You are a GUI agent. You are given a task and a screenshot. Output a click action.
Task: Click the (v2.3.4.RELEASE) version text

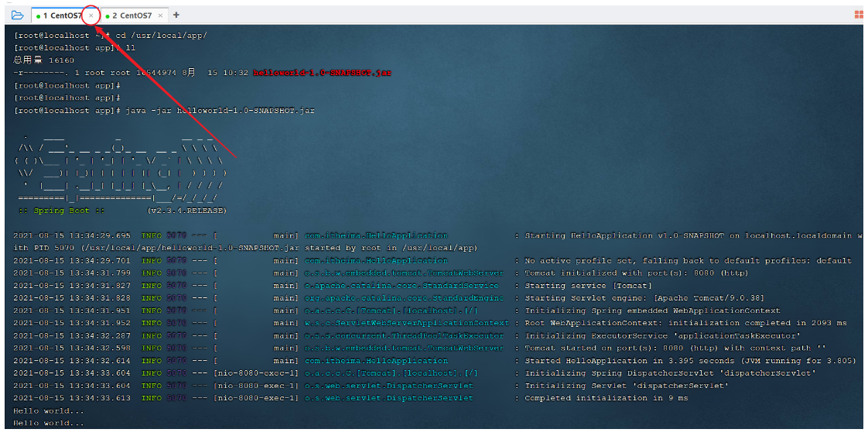[x=186, y=211]
